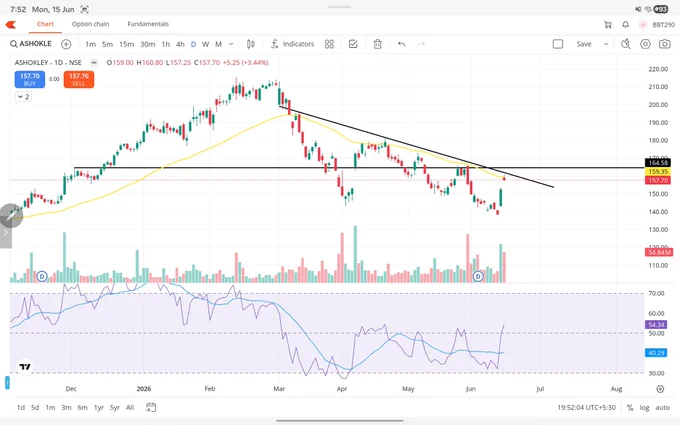Click the blue 40.29 RSI average label
This screenshot has height=425, width=680.
(656, 353)
